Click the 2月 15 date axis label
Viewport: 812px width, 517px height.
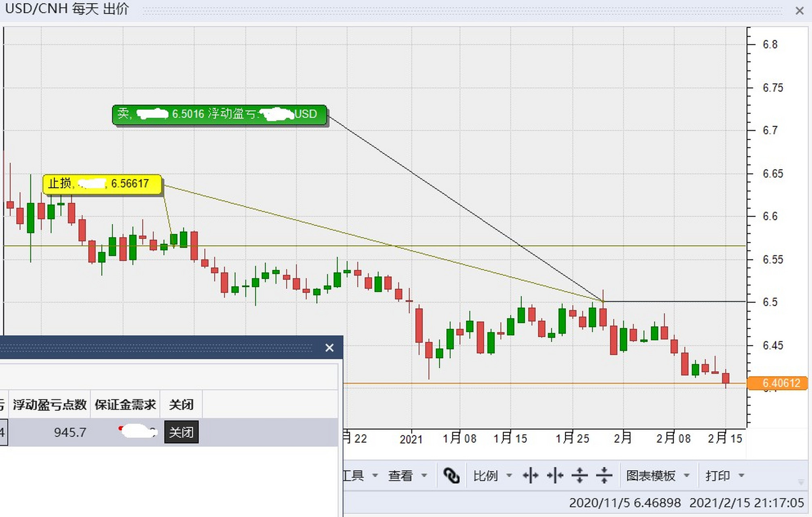coord(725,438)
